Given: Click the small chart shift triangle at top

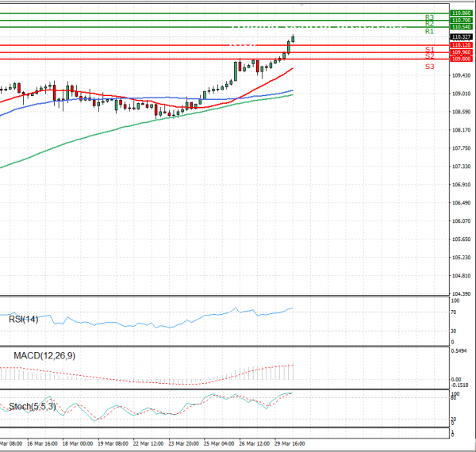Looking at the screenshot, I should click(x=301, y=5).
